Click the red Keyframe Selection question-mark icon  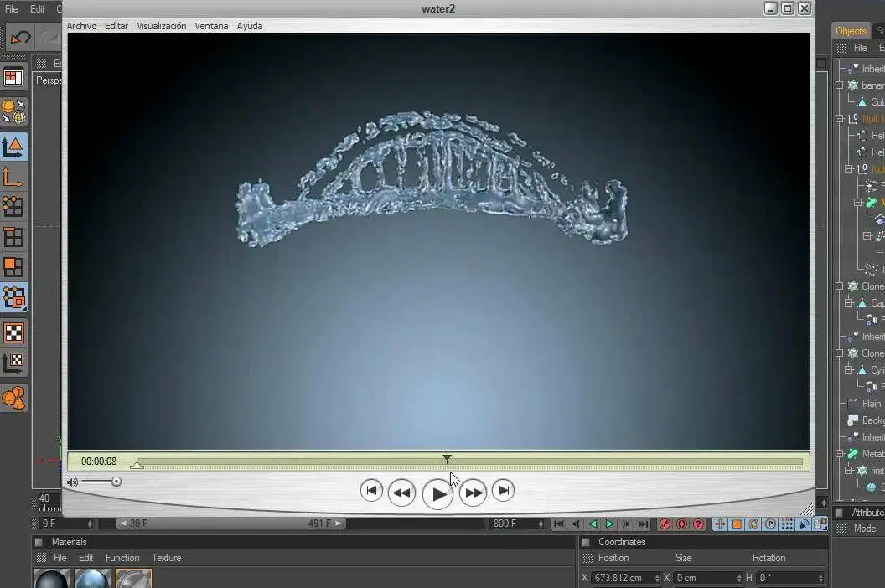(x=698, y=524)
